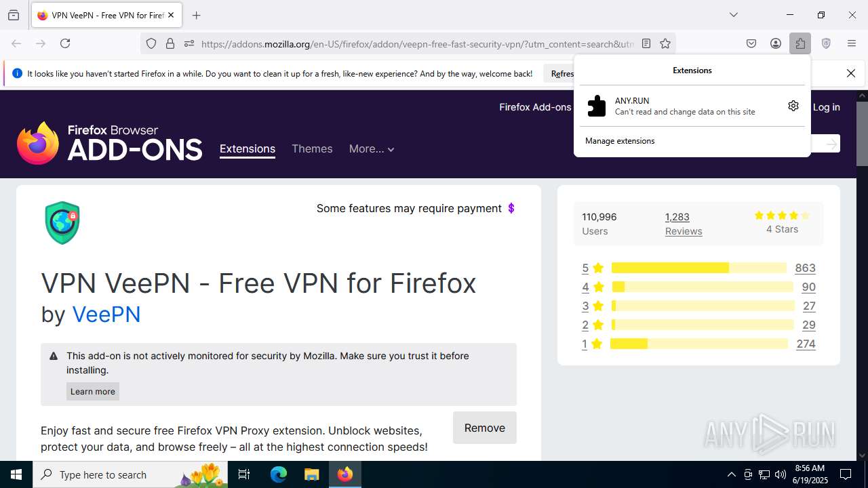The image size is (868, 488).
Task: Show hidden system tray icons
Action: 731,474
